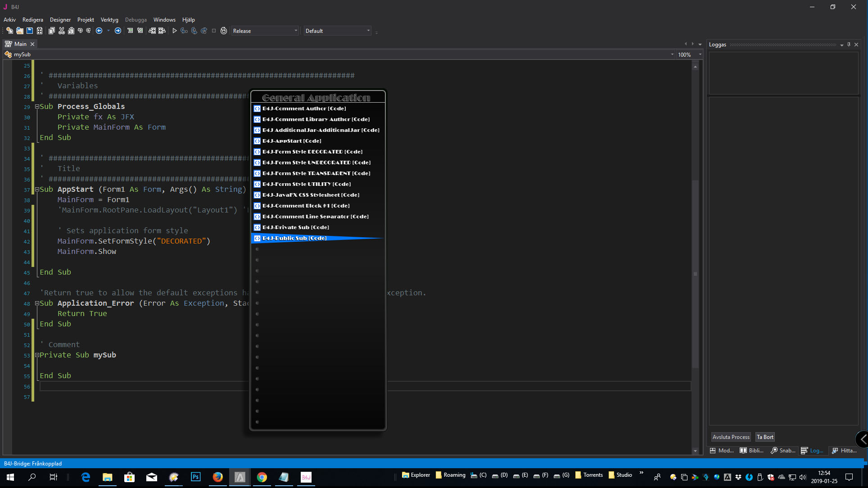Open the Release build configuration dropdown

tap(296, 31)
